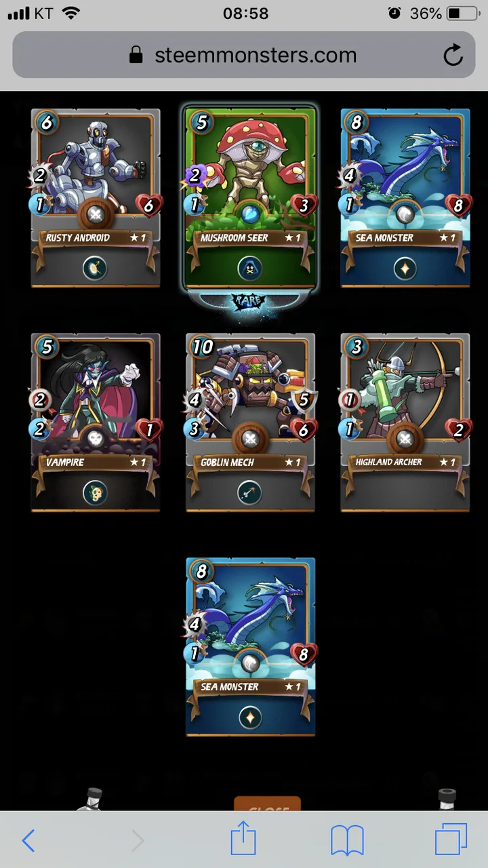Select the Goblin Mech card

(250, 422)
